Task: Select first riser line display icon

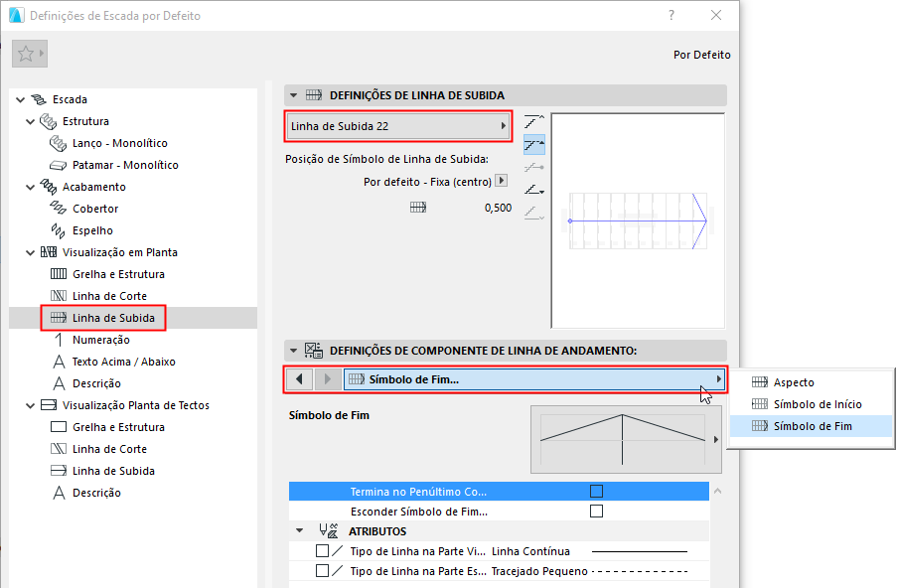Action: click(x=533, y=121)
